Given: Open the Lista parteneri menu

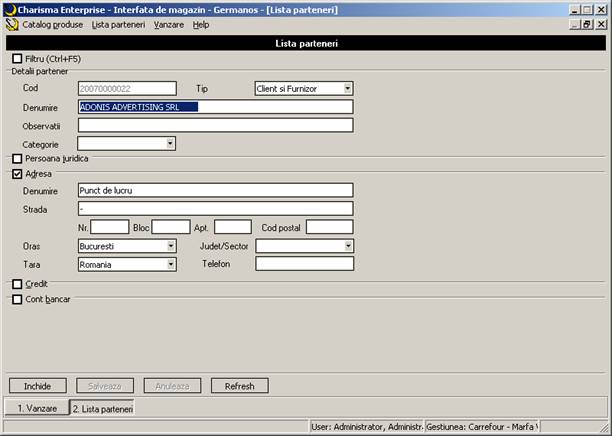Looking at the screenshot, I should (x=118, y=25).
